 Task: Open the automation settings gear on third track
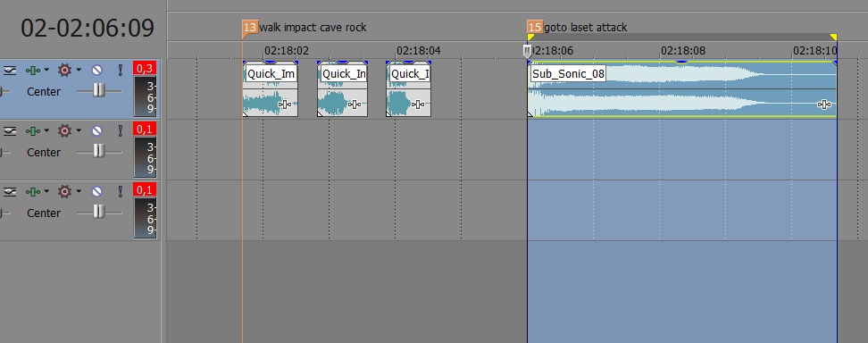coord(65,192)
